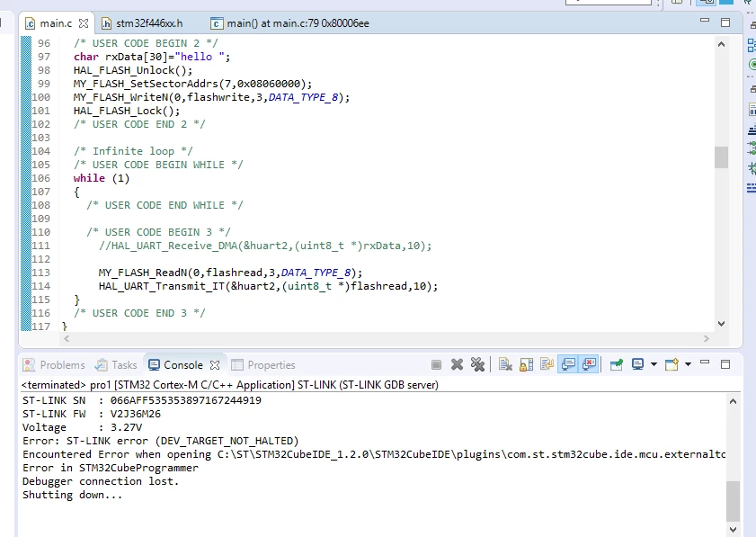Switch to the Problems view tab
756x537 pixels.
click(54, 365)
